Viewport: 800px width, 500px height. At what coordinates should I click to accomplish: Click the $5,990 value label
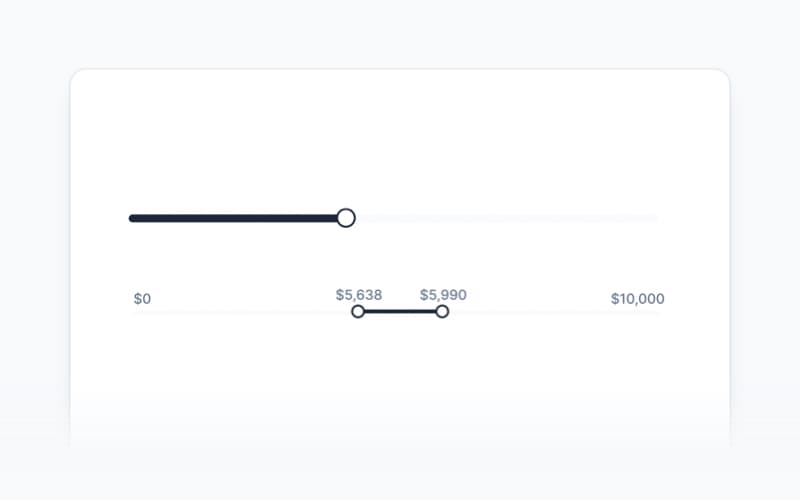[443, 295]
